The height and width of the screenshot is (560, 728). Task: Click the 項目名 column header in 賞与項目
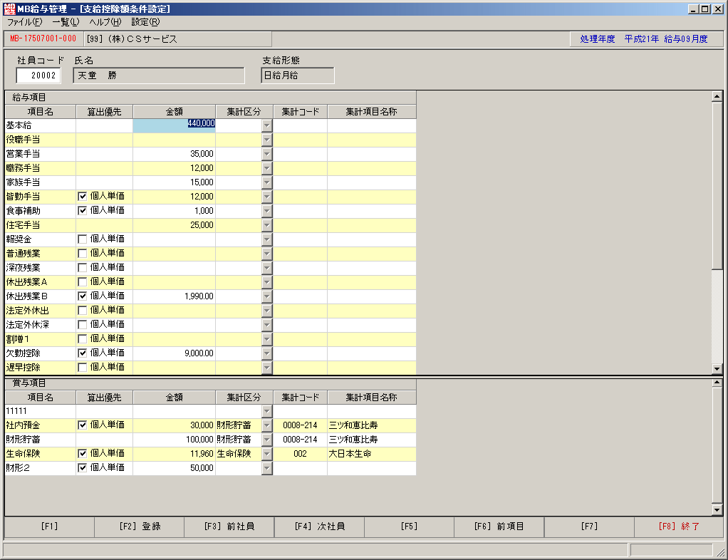click(x=41, y=398)
